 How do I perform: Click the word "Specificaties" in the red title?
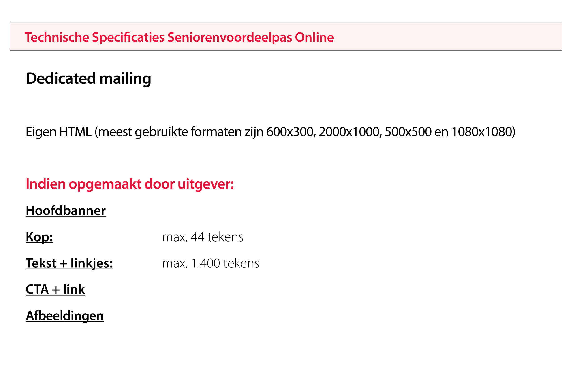tap(128, 37)
